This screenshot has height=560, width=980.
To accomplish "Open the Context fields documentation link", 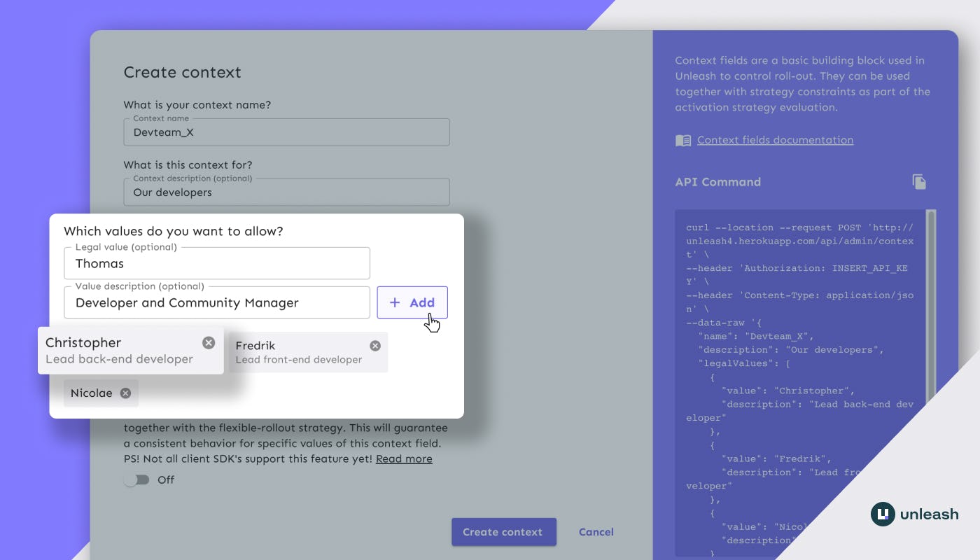I will [774, 140].
